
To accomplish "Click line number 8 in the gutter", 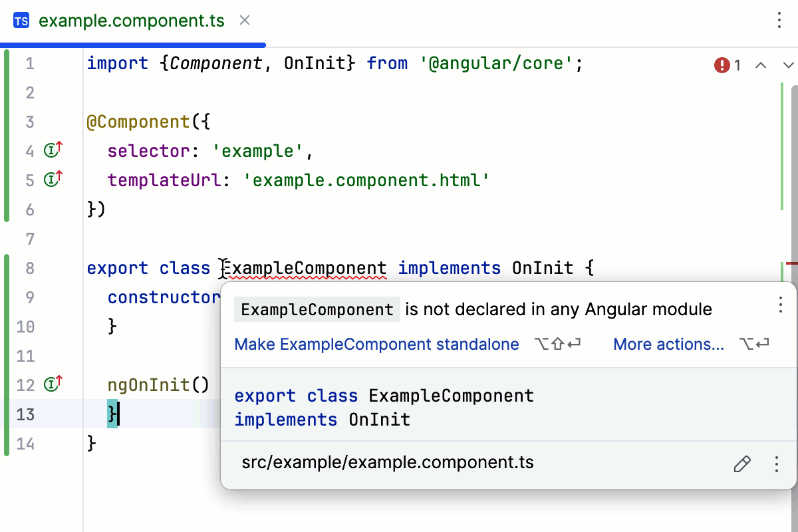I will pyautogui.click(x=29, y=268).
